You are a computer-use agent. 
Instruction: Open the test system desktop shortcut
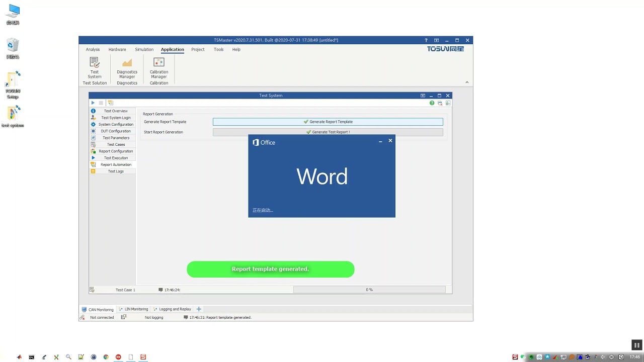click(13, 117)
